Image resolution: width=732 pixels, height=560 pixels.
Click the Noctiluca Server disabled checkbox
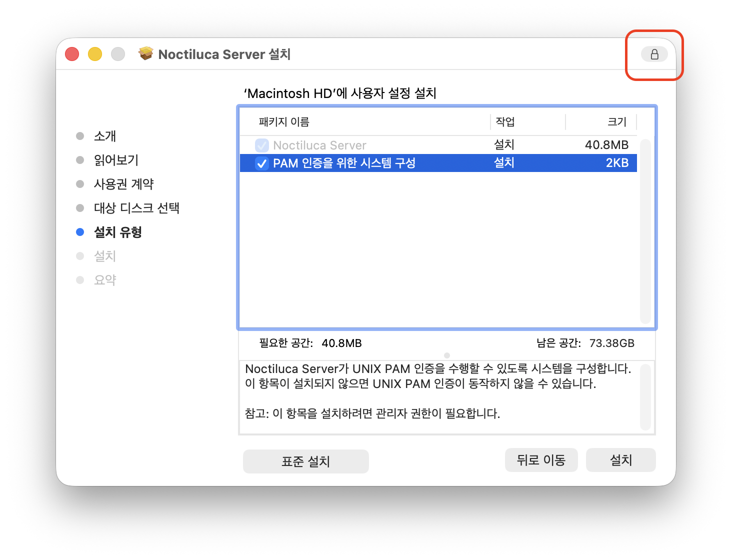point(262,145)
